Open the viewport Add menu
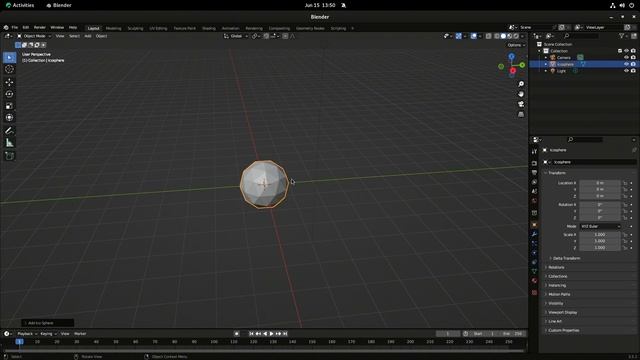This screenshot has height=360, width=640. (x=88, y=36)
